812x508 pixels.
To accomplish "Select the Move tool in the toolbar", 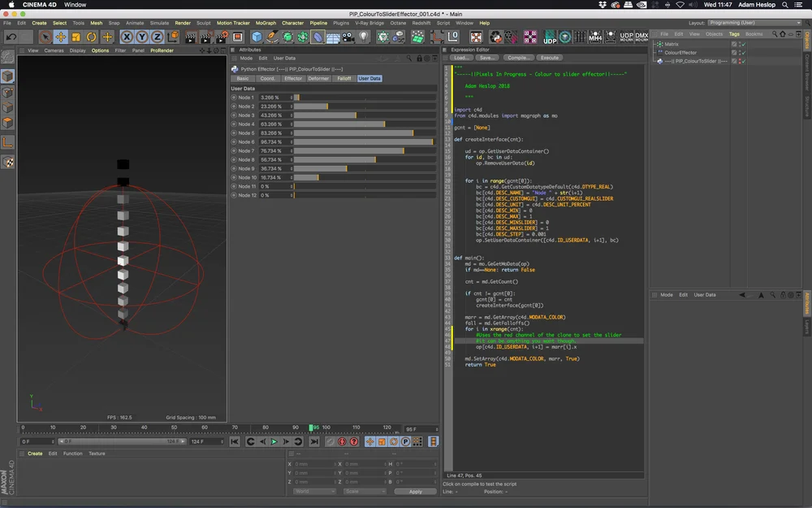I will click(x=61, y=37).
